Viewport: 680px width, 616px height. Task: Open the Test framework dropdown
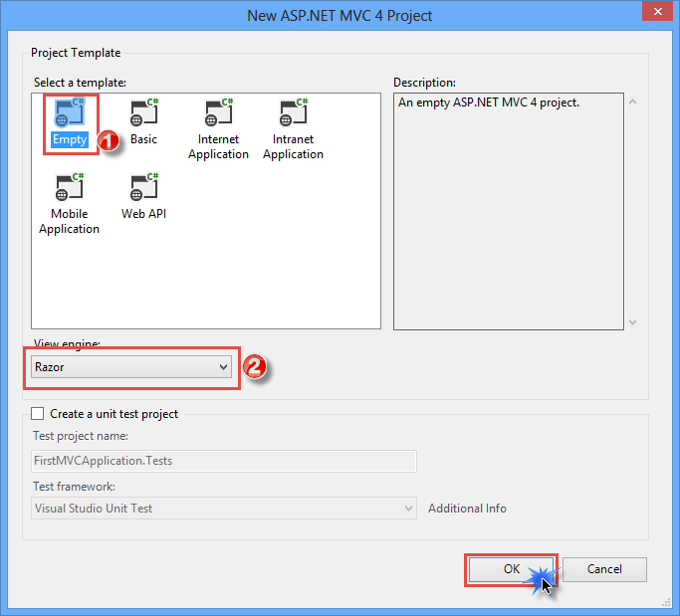pyautogui.click(x=224, y=509)
